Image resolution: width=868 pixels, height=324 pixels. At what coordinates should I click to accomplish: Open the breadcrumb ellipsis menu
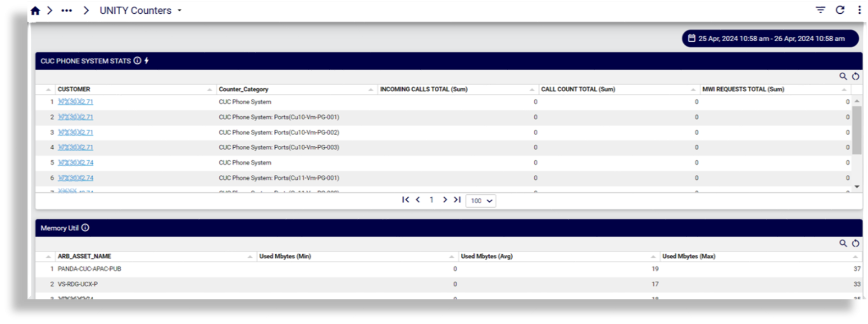point(67,10)
